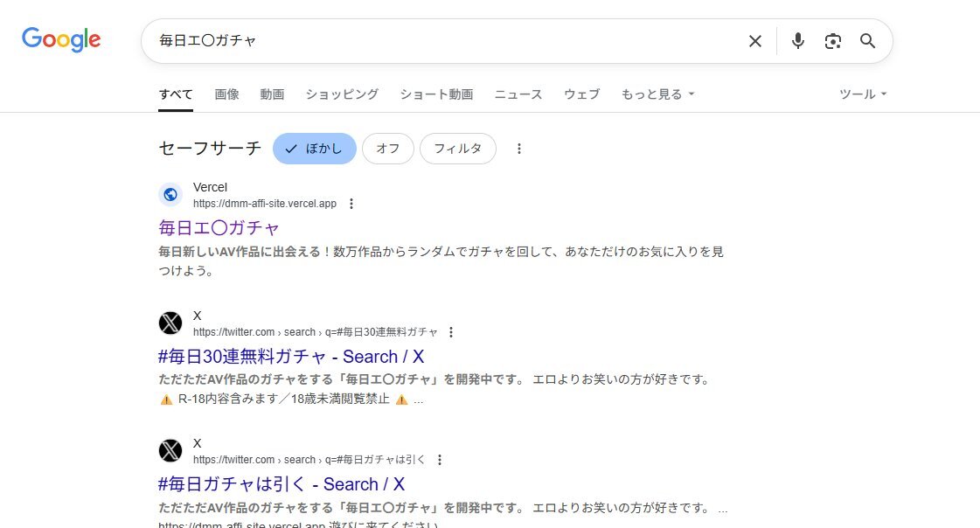980x528 pixels.
Task: Click the Google logo
Action: point(61,39)
